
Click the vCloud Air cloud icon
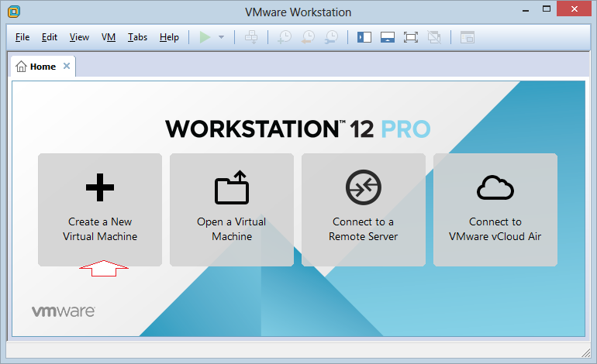[495, 187]
